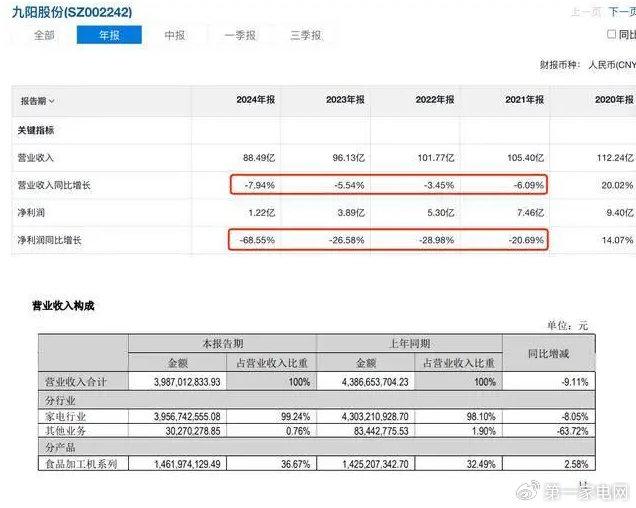Select the 2023年报 column header
This screenshot has width=636, height=508.
[345, 100]
